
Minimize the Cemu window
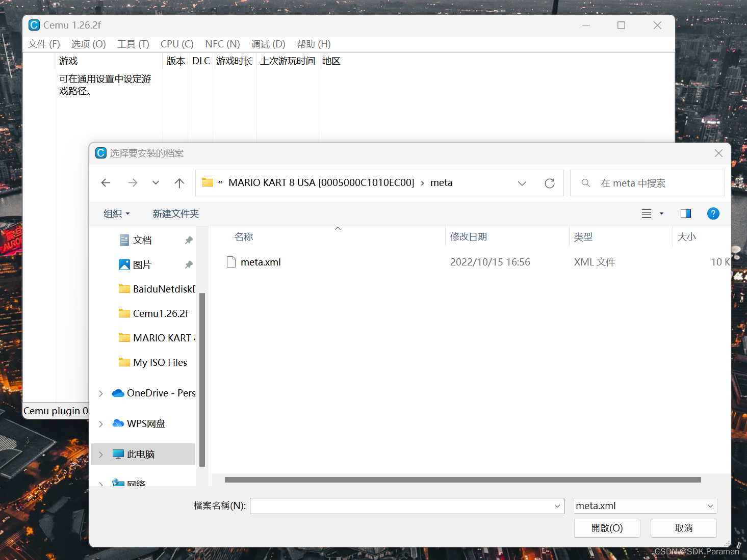(586, 25)
